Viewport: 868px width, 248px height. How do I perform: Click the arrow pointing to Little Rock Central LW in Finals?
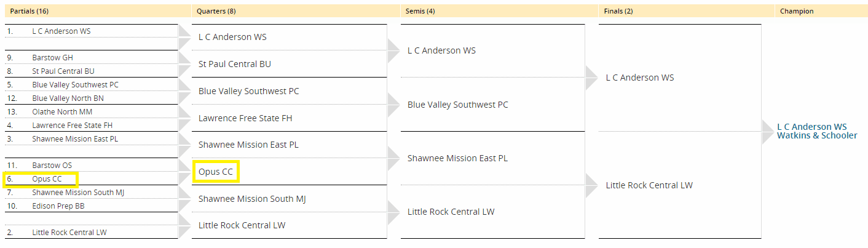(591, 185)
